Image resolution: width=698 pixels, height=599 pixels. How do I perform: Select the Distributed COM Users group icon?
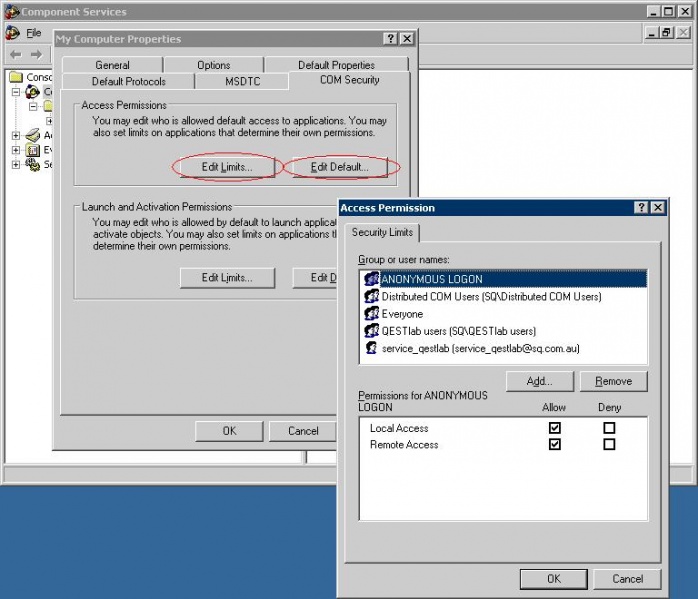click(371, 296)
